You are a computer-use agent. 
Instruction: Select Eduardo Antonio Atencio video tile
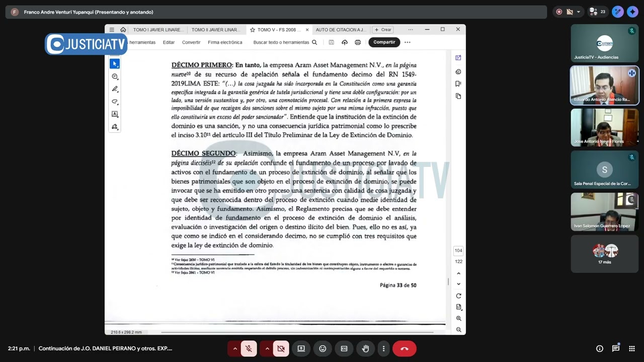[605, 85]
